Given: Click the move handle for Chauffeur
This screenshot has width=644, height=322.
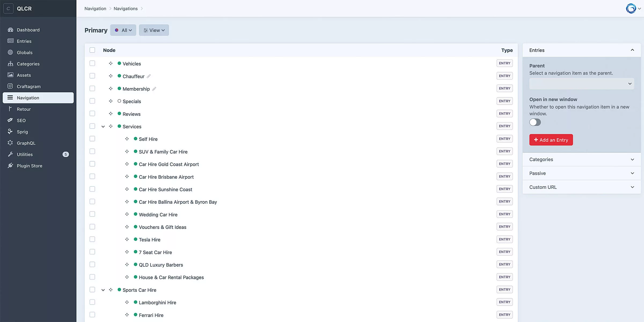Looking at the screenshot, I should click(111, 76).
